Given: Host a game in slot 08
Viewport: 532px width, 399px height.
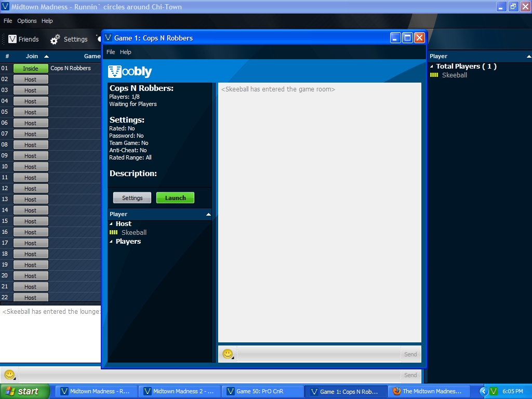Looking at the screenshot, I should pos(31,145).
